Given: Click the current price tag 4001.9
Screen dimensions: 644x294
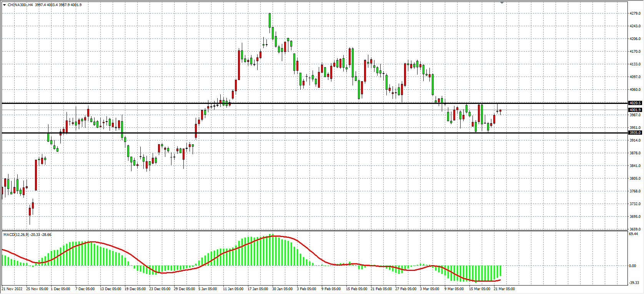Looking at the screenshot, I should 635,110.
